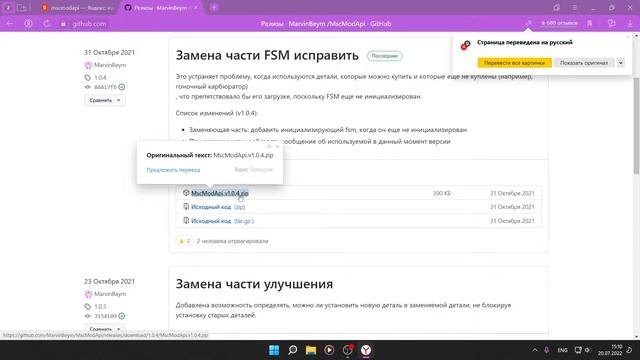Open the profile icon at top-left corner
This screenshot has width=640, height=360.
pyautogui.click(x=8, y=7)
